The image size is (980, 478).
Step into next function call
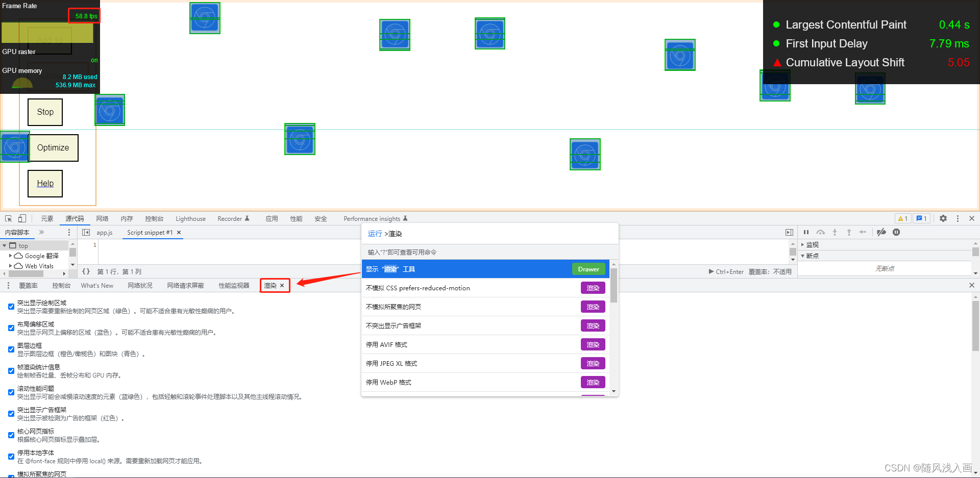835,232
